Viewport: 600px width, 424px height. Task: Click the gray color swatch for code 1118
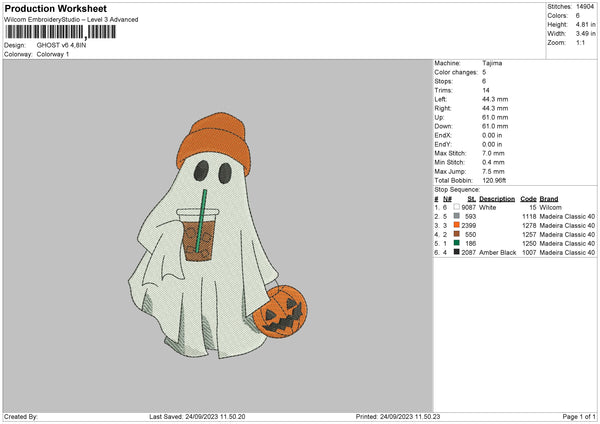coord(457,216)
